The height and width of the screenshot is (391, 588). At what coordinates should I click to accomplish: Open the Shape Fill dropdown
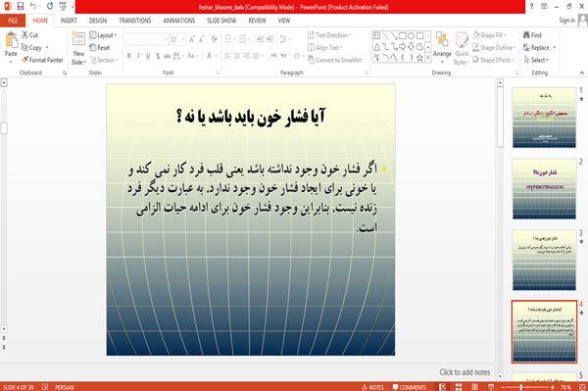click(x=489, y=35)
